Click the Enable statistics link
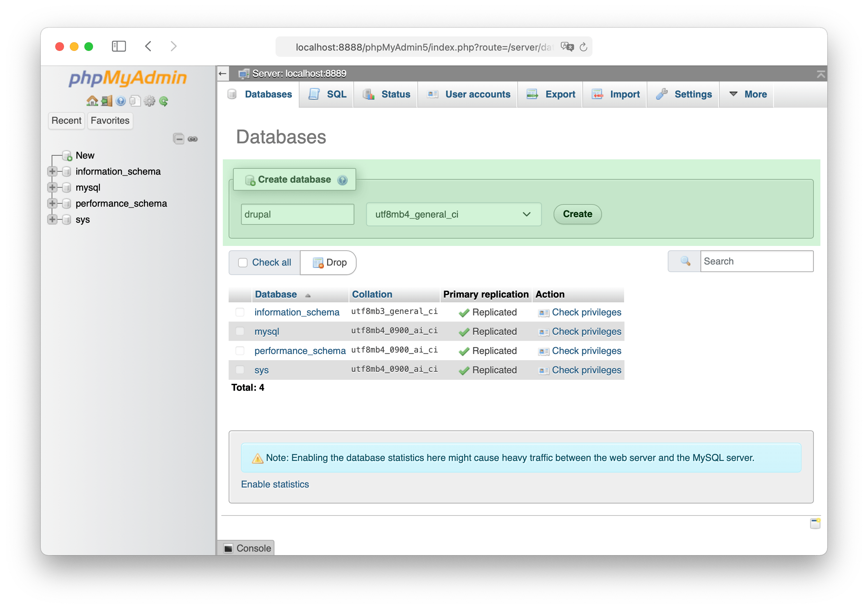868x609 pixels. click(x=275, y=484)
